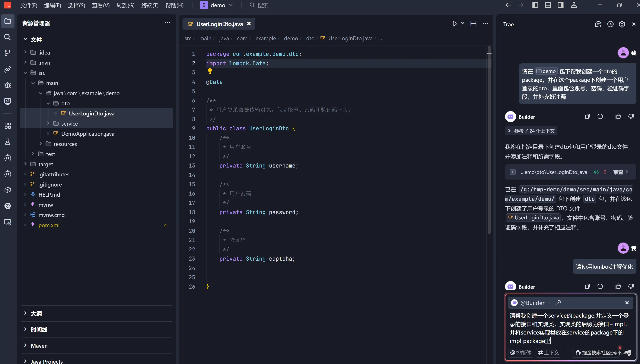Open the 查看(V) menu
The width and height of the screenshot is (640, 364).
click(100, 5)
